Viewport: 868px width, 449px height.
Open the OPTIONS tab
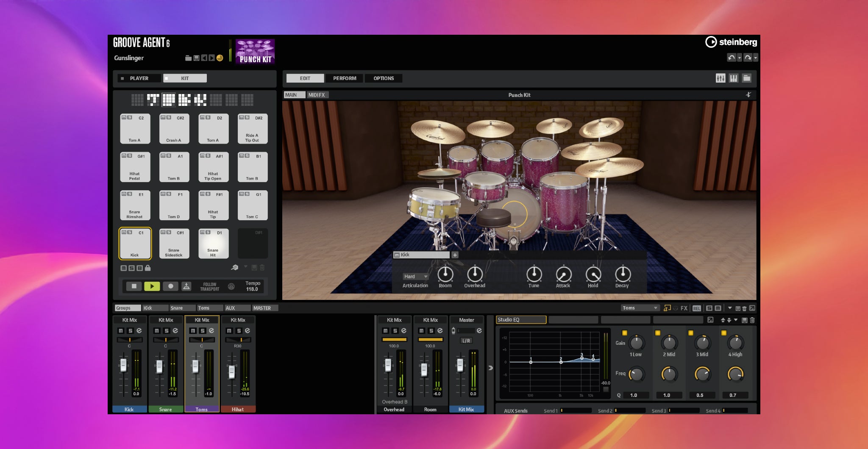(384, 78)
